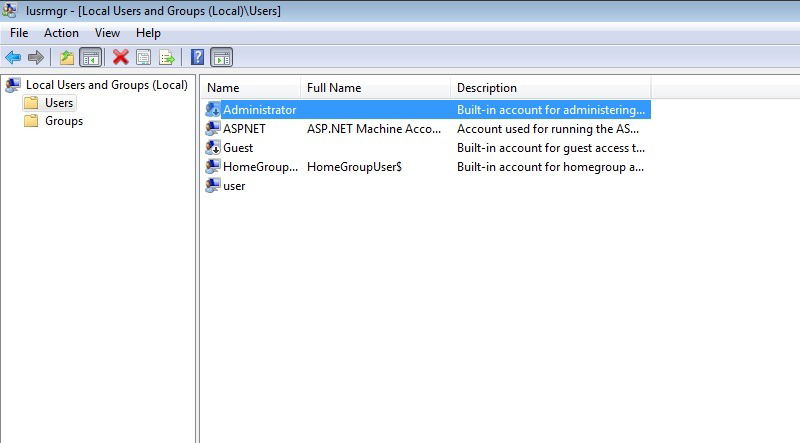800x443 pixels.
Task: Click the HomeGroup account user icon
Action: pos(213,166)
